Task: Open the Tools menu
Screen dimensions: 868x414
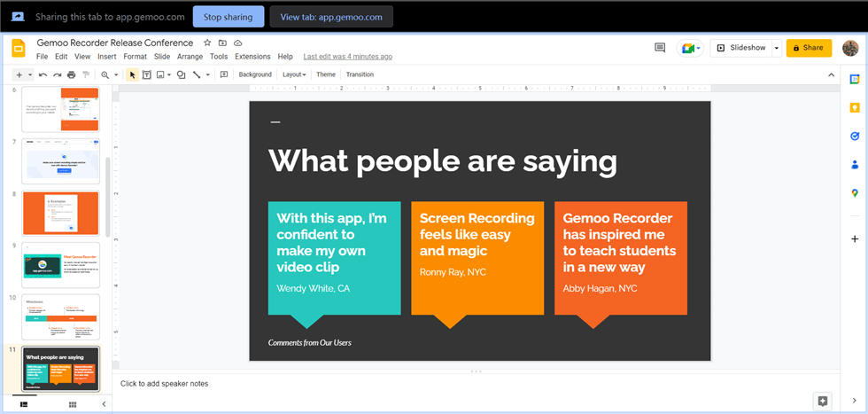Action: 219,57
